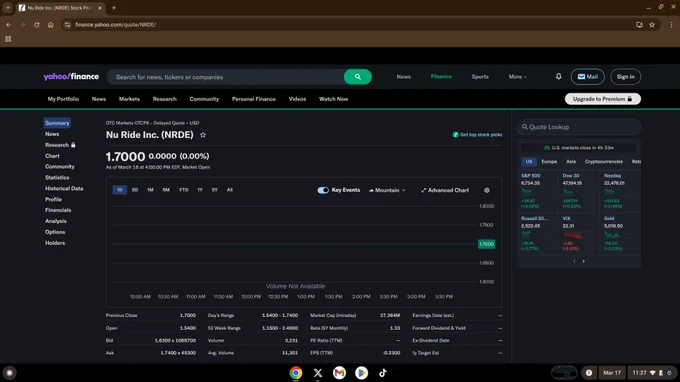Add NRDE to watchlist with star icon
The width and height of the screenshot is (680, 382).
(x=203, y=135)
